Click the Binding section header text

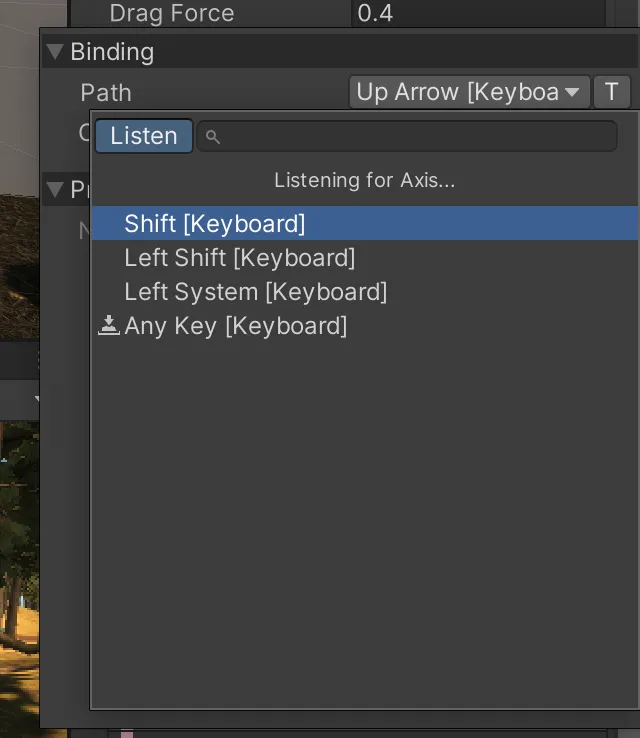pos(112,52)
